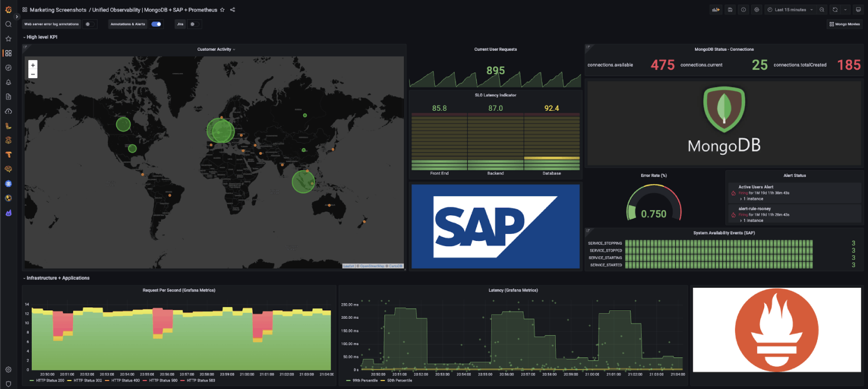868x389 pixels.
Task: Click the purple cat-shaped sidebar icon
Action: coord(8,213)
